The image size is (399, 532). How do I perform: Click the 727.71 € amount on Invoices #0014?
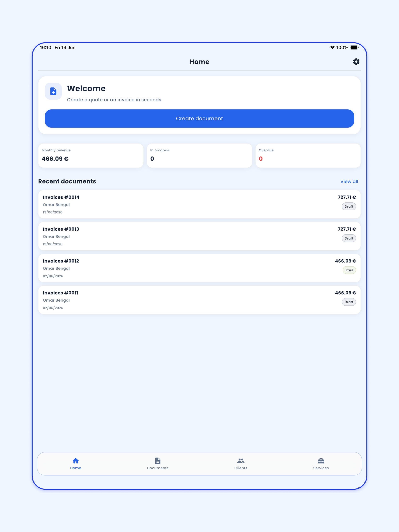(x=347, y=197)
